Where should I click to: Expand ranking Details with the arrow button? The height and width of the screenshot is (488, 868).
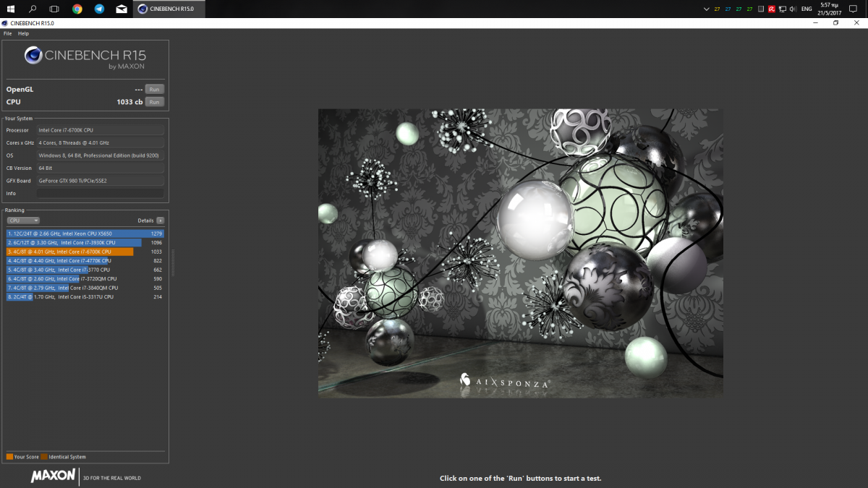(x=160, y=221)
